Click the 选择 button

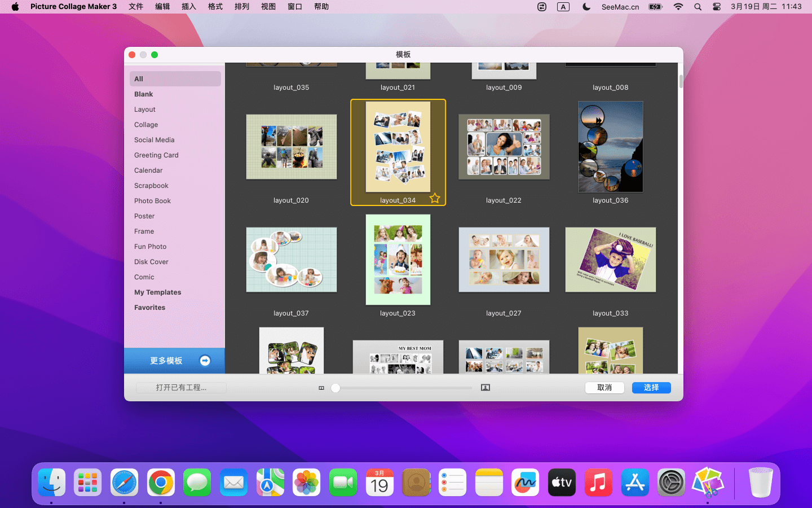pyautogui.click(x=651, y=388)
